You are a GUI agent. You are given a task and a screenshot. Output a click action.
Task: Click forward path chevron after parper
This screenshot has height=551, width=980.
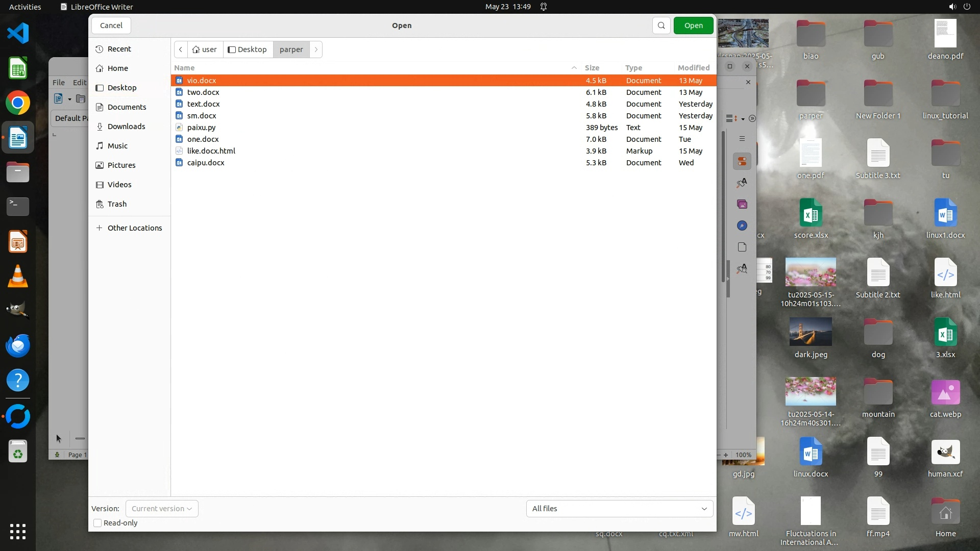tap(316, 49)
